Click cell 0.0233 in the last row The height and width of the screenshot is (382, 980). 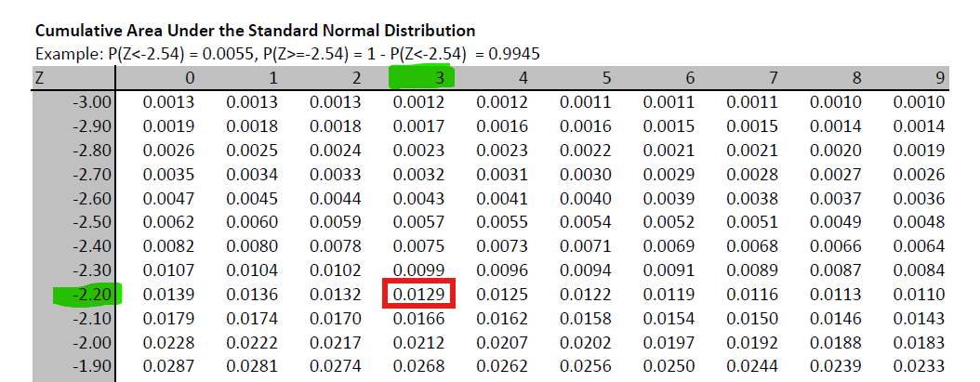coord(919,366)
